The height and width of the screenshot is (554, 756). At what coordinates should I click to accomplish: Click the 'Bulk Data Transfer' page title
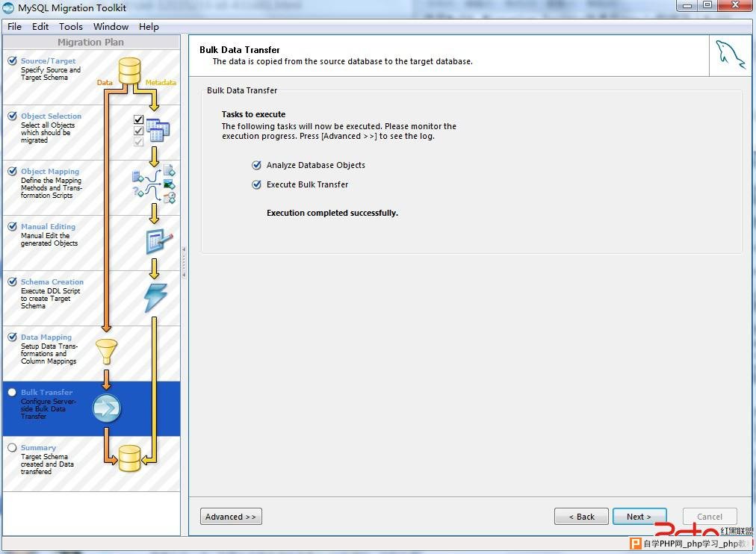click(x=240, y=49)
